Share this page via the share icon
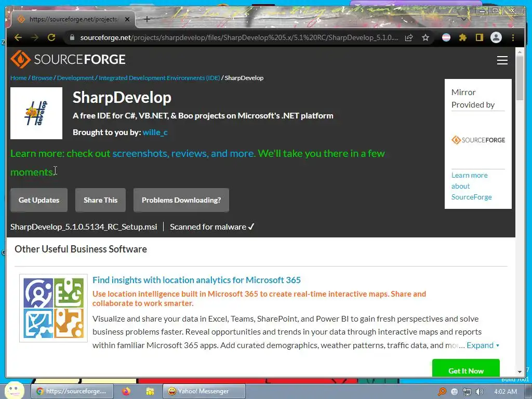Viewport: 532px width, 399px height. (x=409, y=37)
